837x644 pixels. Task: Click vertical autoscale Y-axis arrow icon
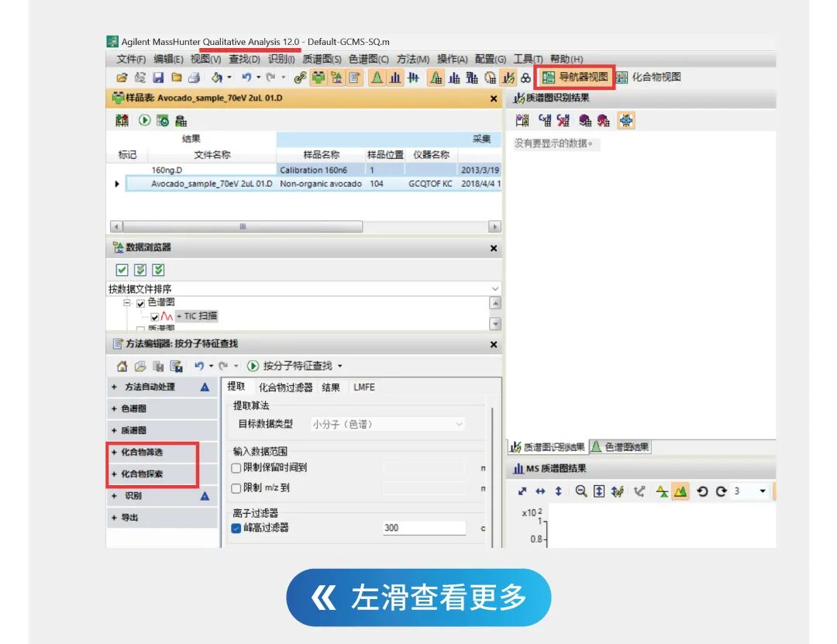click(x=558, y=491)
